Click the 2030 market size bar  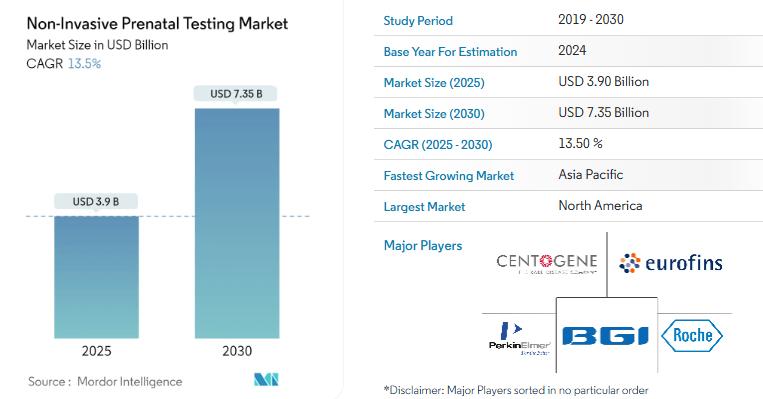(x=237, y=223)
